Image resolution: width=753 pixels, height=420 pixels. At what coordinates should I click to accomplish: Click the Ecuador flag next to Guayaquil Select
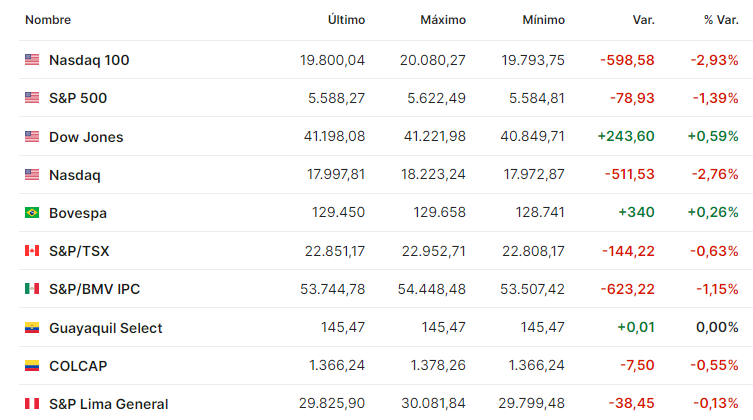32,327
